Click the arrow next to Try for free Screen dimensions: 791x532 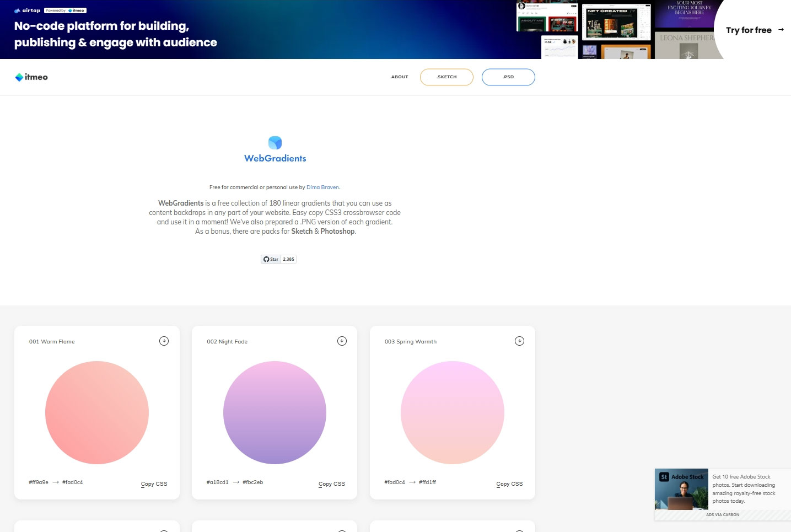781,30
